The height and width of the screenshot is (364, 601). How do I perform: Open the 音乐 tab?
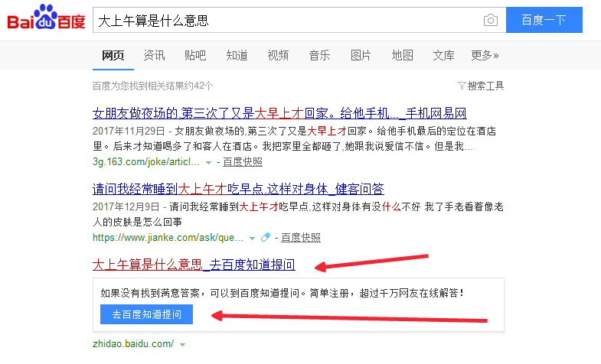point(319,56)
